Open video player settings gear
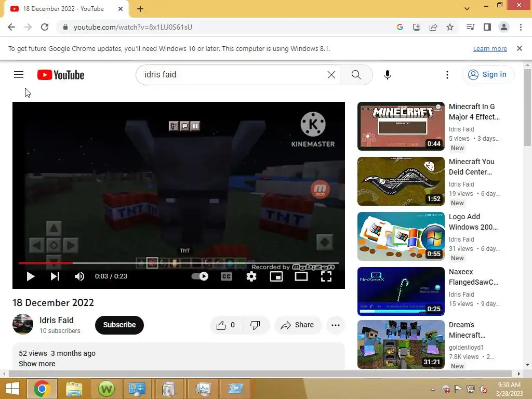Viewport: 532px width, 399px height. [251, 276]
